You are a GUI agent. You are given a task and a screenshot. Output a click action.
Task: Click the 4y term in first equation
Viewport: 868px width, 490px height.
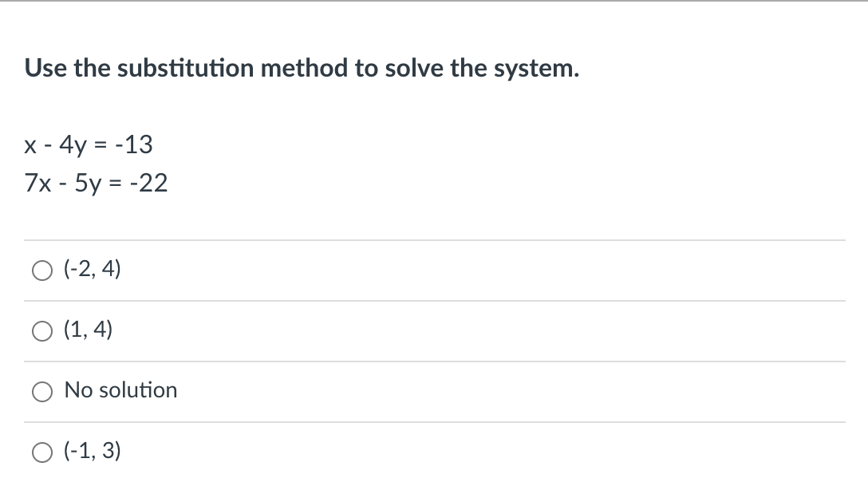(x=73, y=145)
